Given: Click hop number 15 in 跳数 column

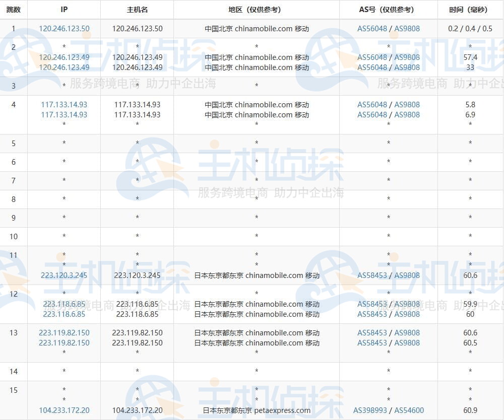Looking at the screenshot, I should 14,390.
